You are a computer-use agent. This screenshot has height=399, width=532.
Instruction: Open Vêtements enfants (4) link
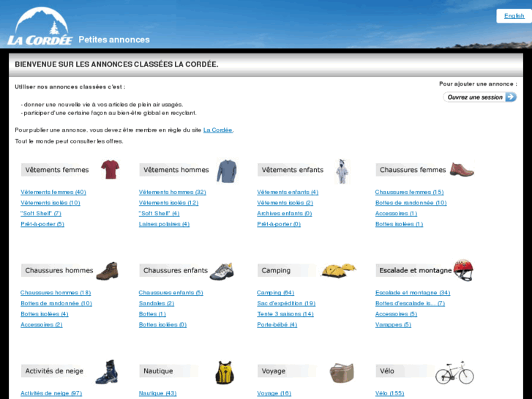click(x=288, y=193)
